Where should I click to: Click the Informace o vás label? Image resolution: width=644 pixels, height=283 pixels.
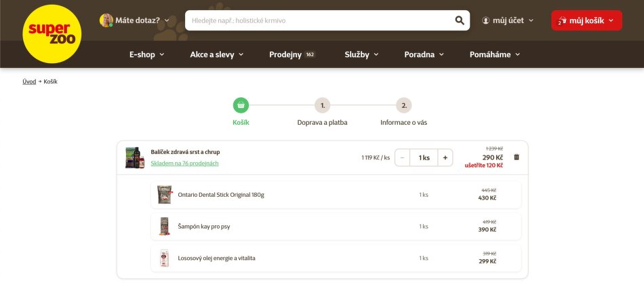pyautogui.click(x=404, y=123)
